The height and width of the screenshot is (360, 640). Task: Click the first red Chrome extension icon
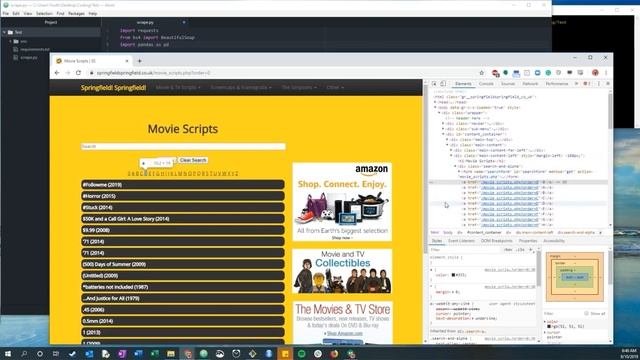[495, 73]
